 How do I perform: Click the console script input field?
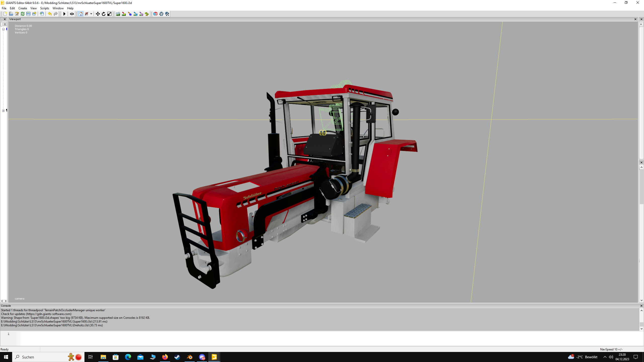(x=327, y=338)
